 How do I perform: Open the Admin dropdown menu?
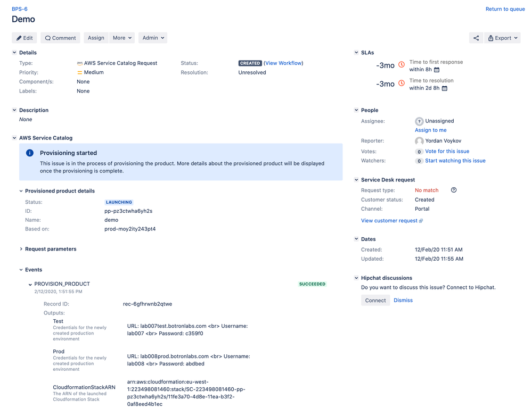coord(152,38)
